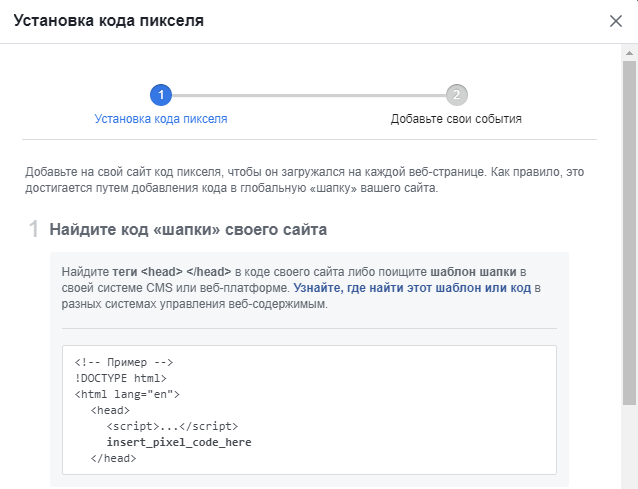Image resolution: width=638 pixels, height=489 pixels.
Task: Click the scrollbar up arrow
Action: tap(629, 53)
